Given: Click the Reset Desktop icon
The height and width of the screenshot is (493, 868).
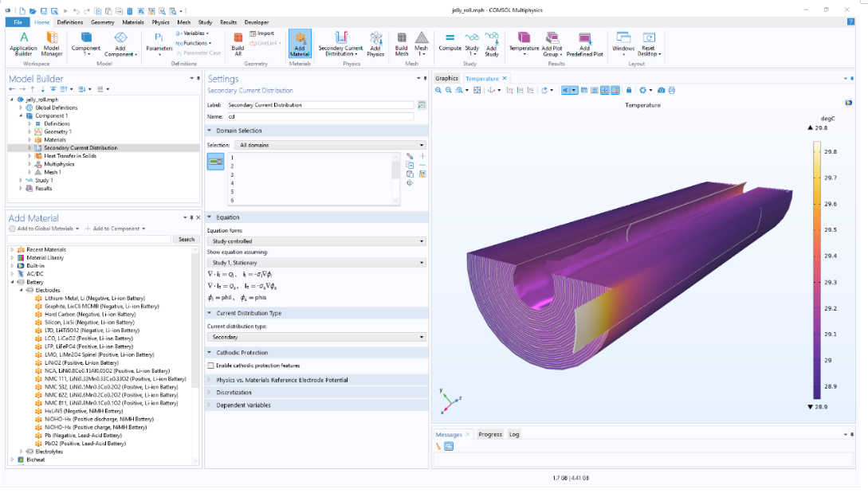Looking at the screenshot, I should point(649,44).
